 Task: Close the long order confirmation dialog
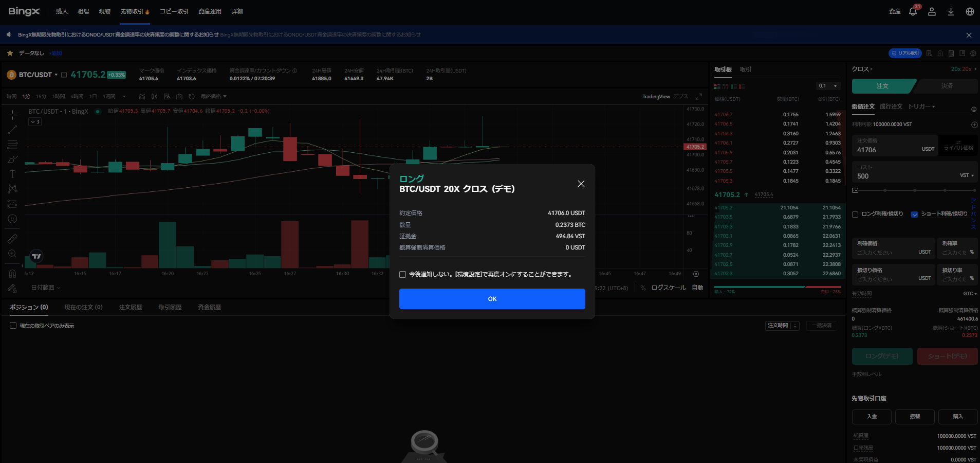pyautogui.click(x=581, y=184)
